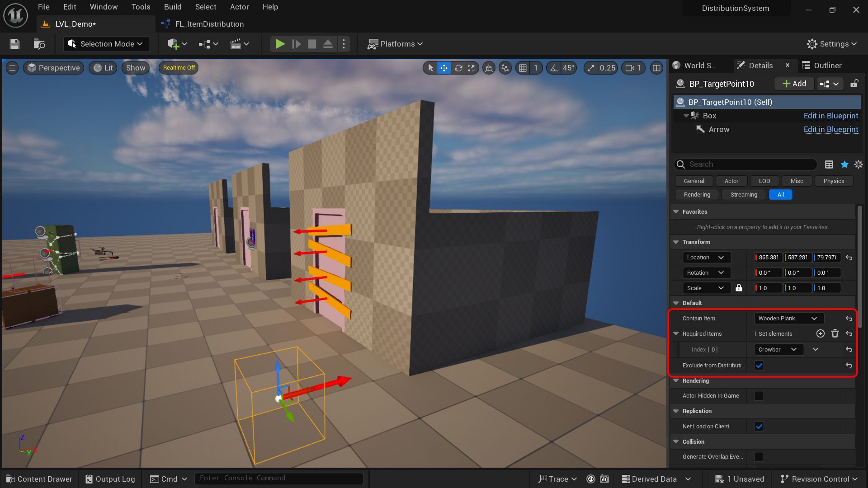Collapse the Transform section
868x488 pixels.
(676, 242)
